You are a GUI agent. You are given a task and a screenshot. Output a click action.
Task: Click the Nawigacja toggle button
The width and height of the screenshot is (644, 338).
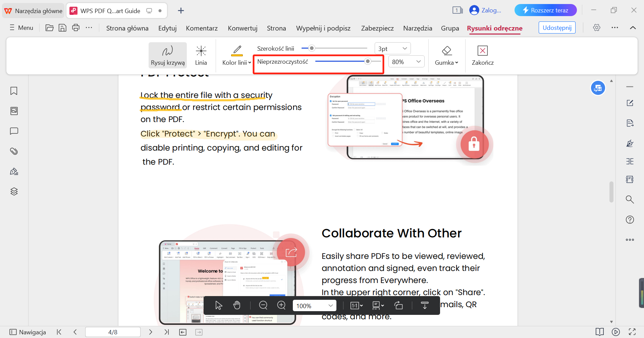[x=28, y=332]
